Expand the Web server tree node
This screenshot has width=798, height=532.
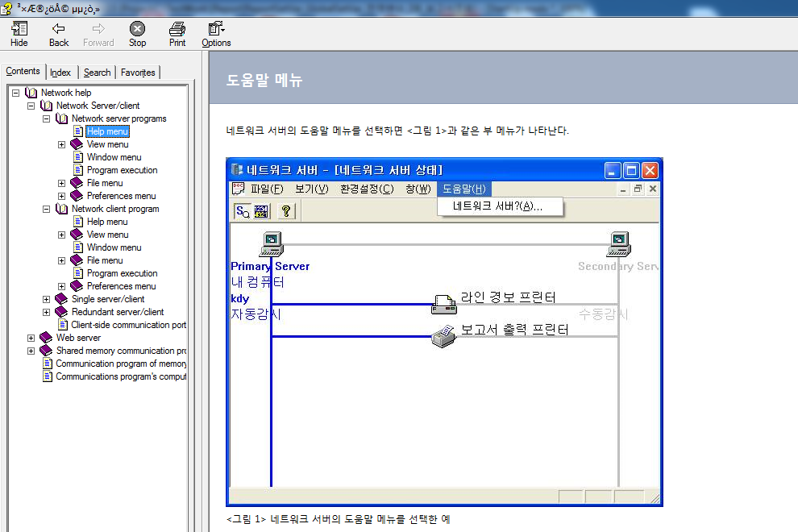coord(31,338)
